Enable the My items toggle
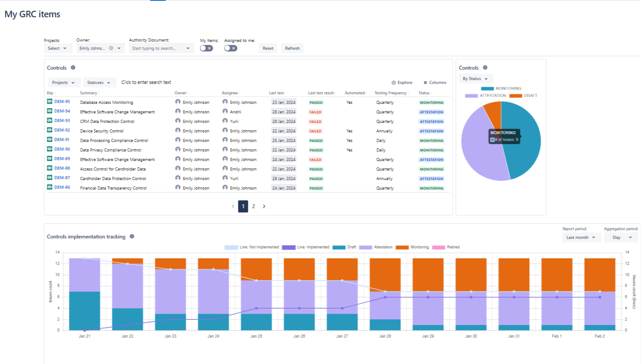The height and width of the screenshot is (364, 641). coord(206,48)
